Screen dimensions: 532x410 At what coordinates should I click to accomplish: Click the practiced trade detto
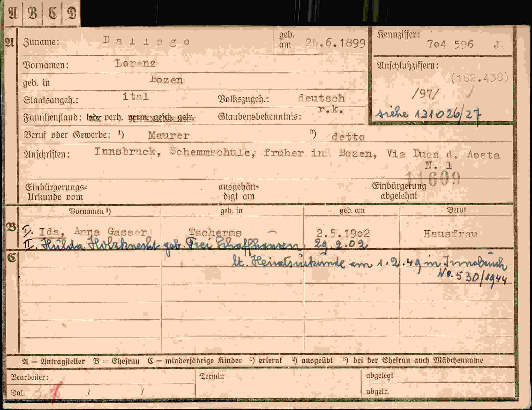348,137
